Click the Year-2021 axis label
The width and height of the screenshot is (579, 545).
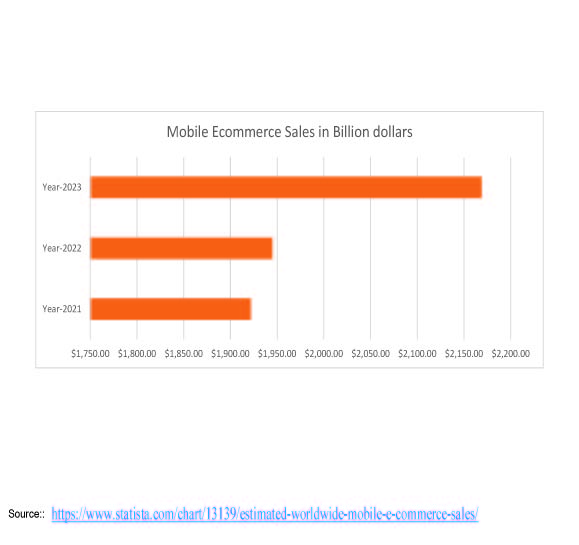62,309
